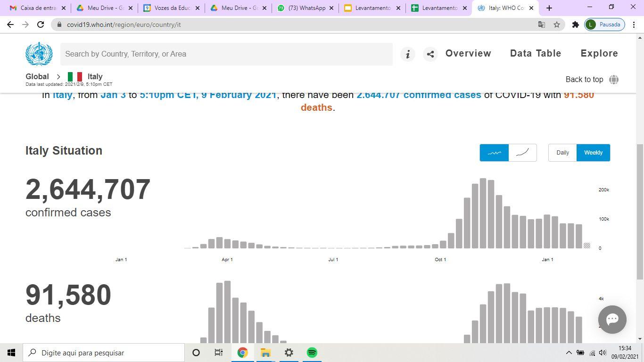Open the Explore navigation item

[599, 54]
